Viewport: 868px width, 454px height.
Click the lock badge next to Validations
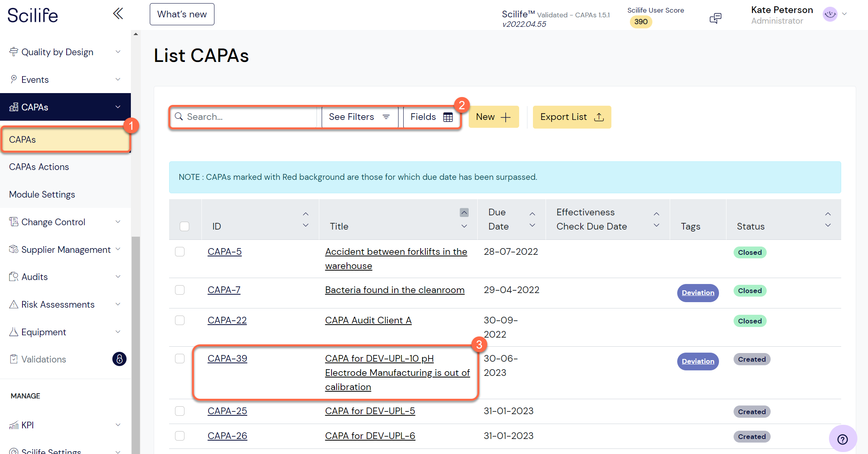pyautogui.click(x=119, y=359)
